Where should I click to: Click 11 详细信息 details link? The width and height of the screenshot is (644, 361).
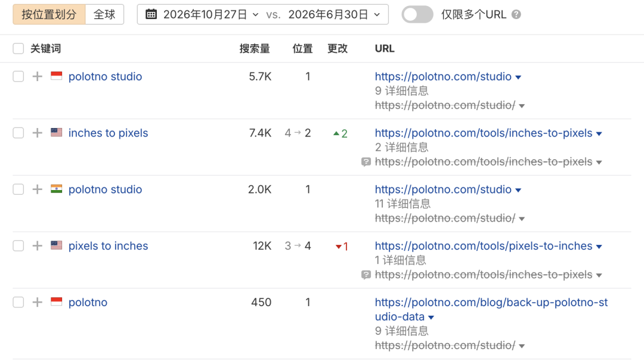pyautogui.click(x=402, y=204)
